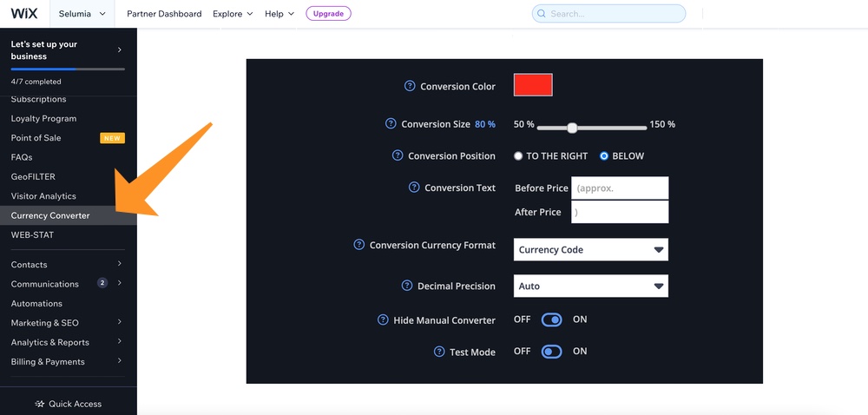
Task: Toggle Hide Manual Converter switch
Action: [551, 319]
